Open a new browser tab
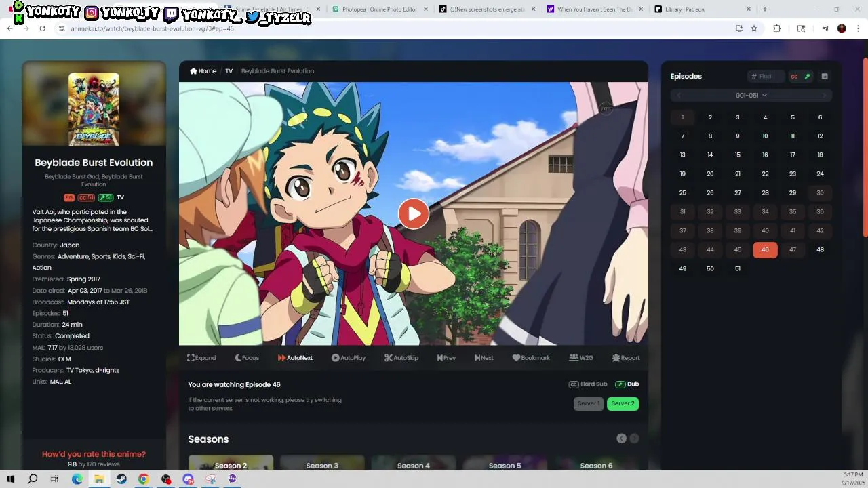Image resolution: width=868 pixels, height=488 pixels. click(765, 9)
